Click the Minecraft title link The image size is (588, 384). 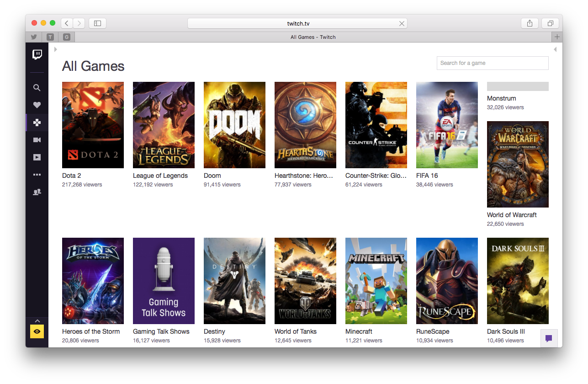tap(359, 331)
